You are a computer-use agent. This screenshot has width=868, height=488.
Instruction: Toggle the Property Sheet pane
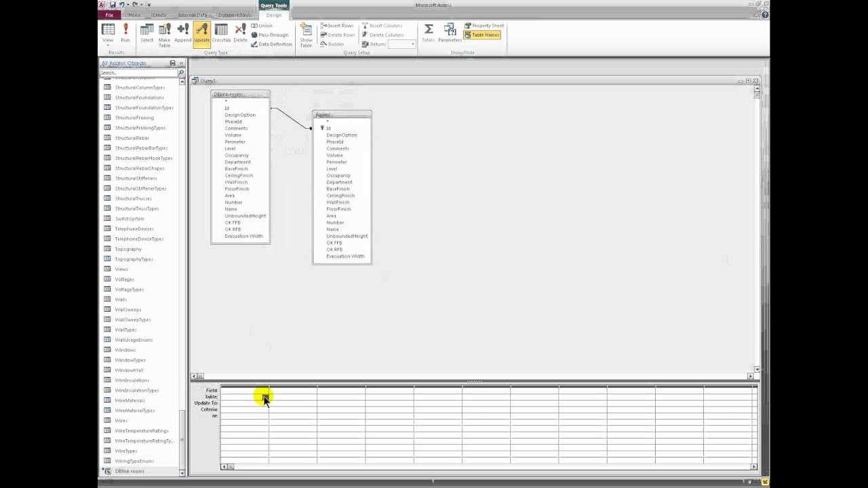pyautogui.click(x=484, y=26)
